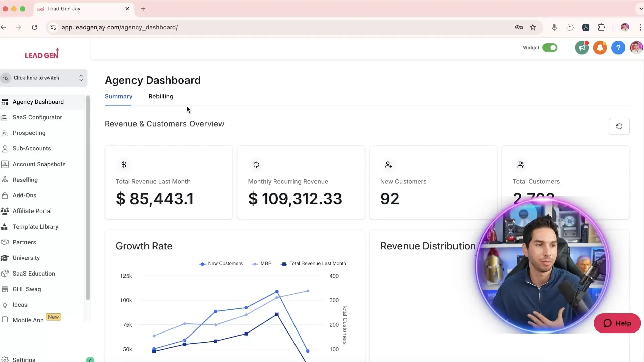Open the orange notifications bell
The image size is (644, 362).
(x=600, y=48)
